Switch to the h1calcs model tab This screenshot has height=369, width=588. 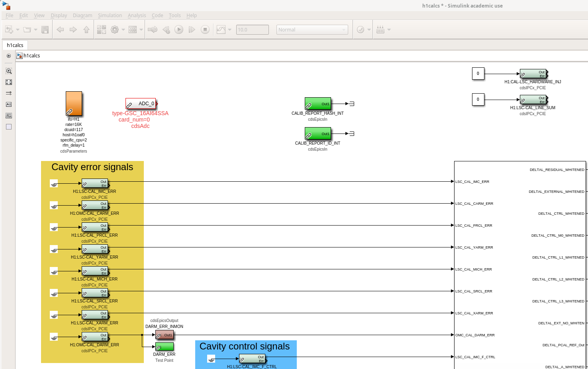pyautogui.click(x=15, y=45)
